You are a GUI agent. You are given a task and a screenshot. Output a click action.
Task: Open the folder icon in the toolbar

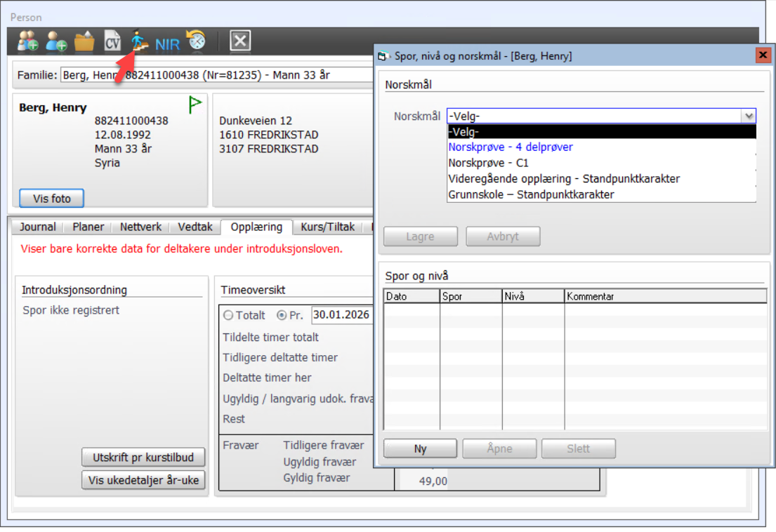click(84, 42)
